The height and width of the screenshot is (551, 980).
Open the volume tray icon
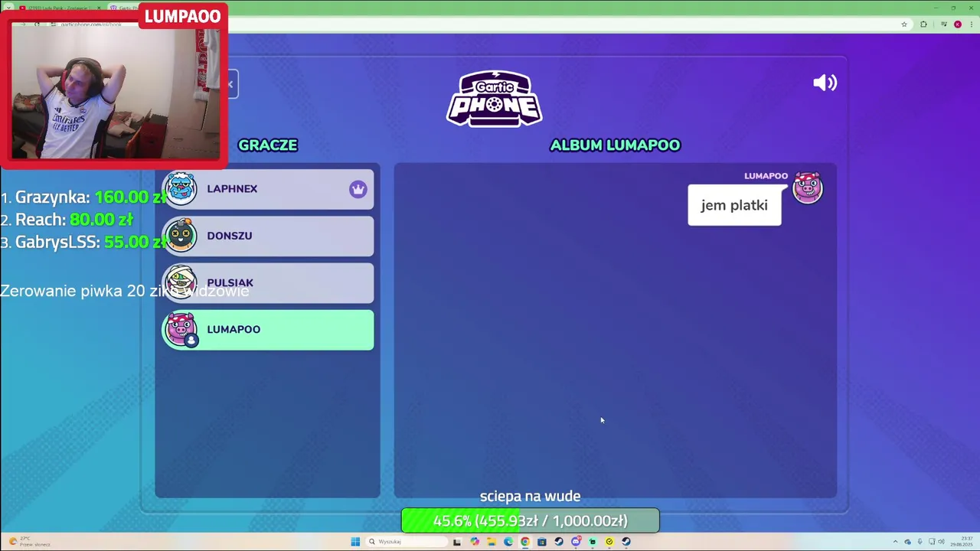tap(942, 542)
